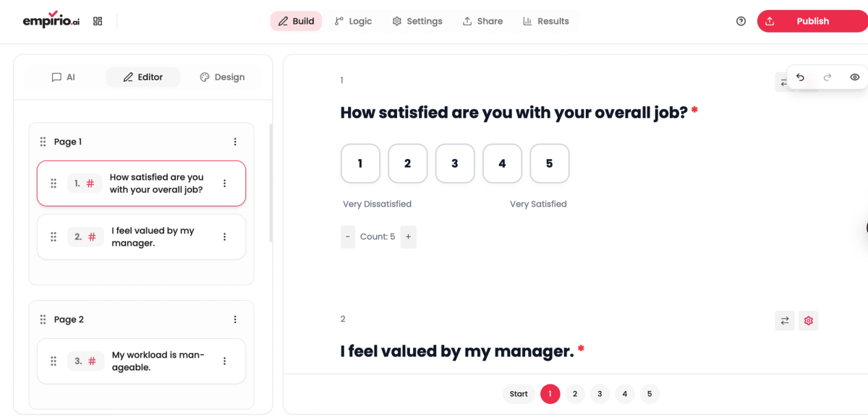The width and height of the screenshot is (868, 417).
Task: Click the 'Page 2' label
Action: (x=69, y=319)
